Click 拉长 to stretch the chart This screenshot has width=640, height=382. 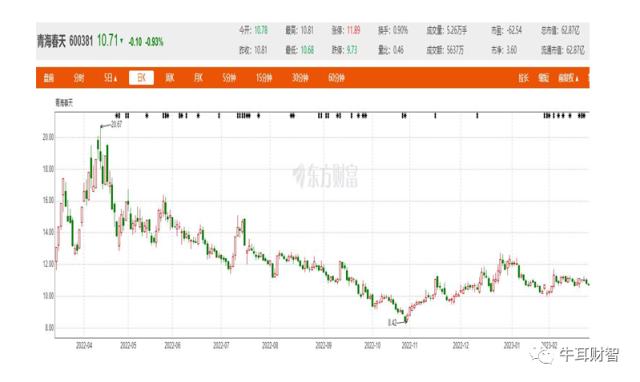point(523,78)
